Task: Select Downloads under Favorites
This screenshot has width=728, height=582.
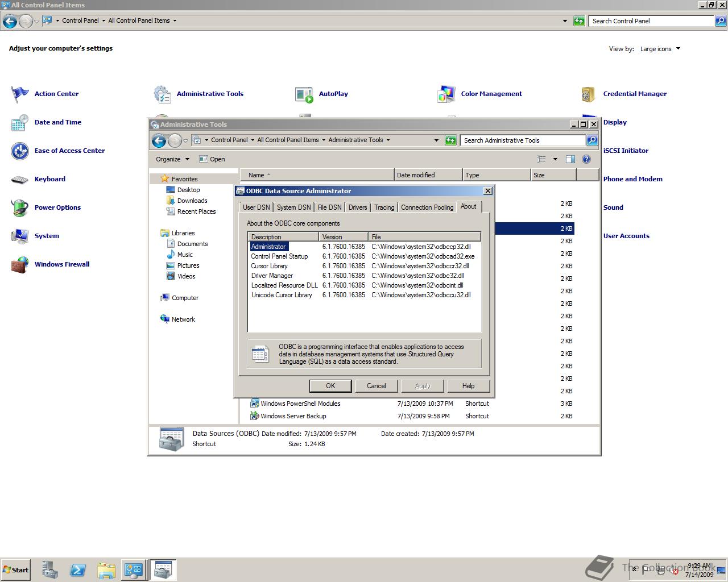Action: 187,201
